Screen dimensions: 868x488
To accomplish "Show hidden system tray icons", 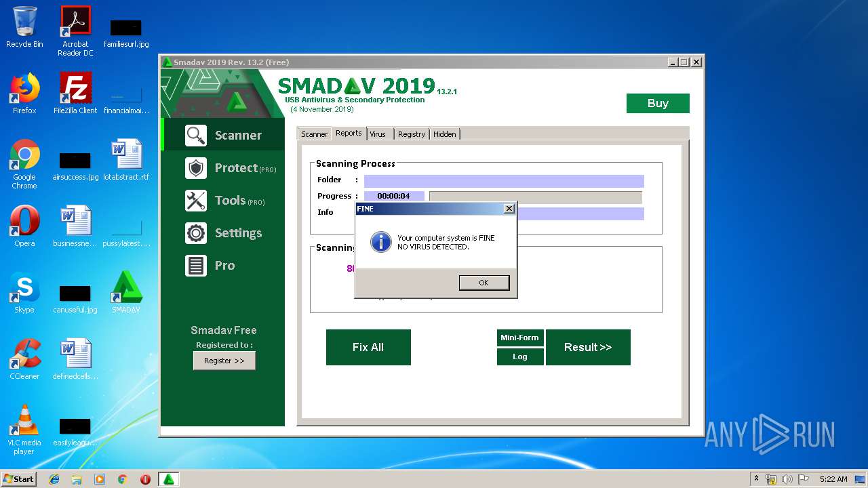I will pos(757,479).
